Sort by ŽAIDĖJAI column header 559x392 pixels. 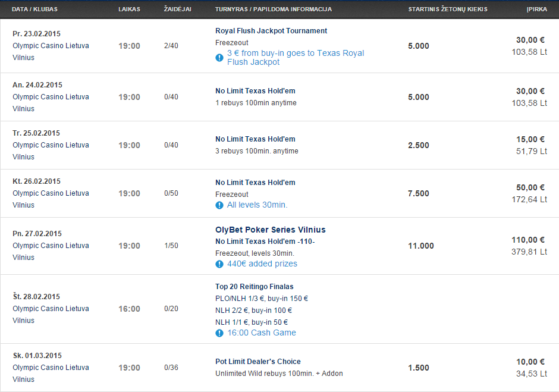(x=178, y=10)
